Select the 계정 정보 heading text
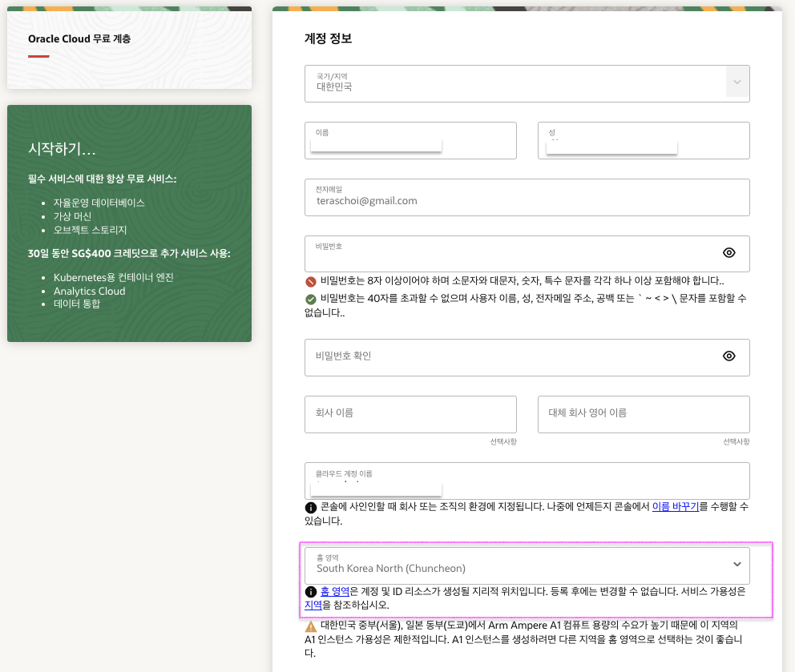 click(x=328, y=38)
